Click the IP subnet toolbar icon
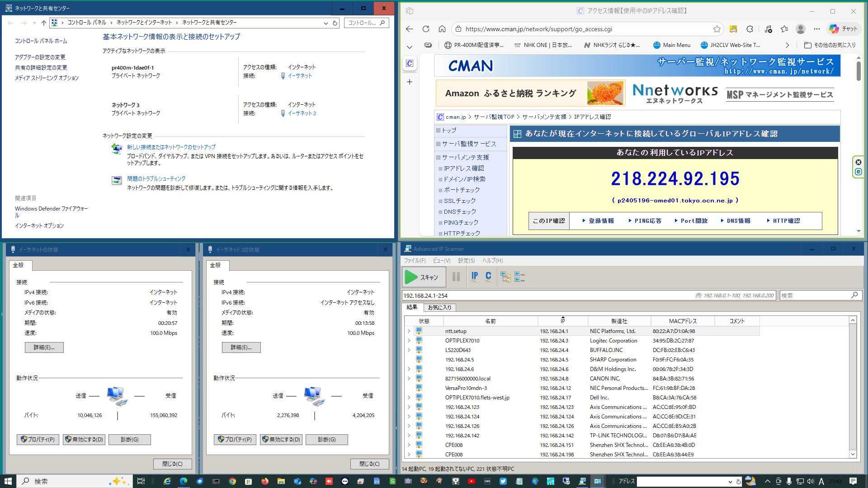 tap(475, 277)
